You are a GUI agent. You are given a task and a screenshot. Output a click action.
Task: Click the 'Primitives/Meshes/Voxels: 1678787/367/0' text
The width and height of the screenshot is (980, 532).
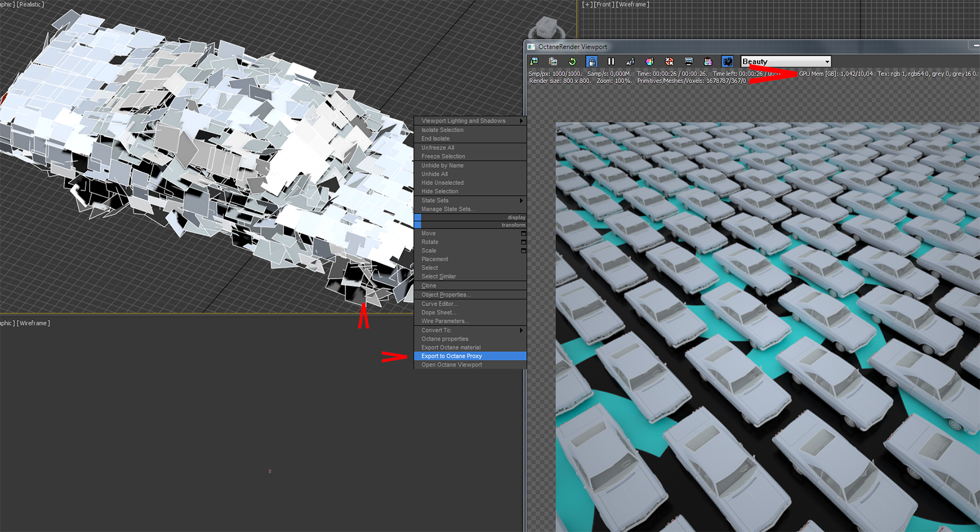coord(692,81)
